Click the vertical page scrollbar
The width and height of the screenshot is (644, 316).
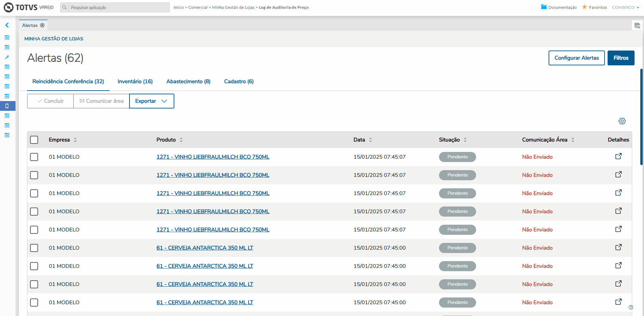(641, 117)
